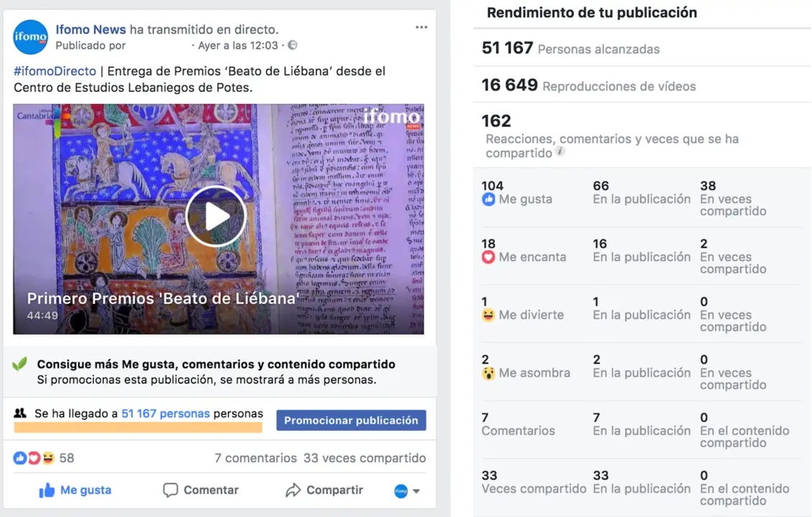The image size is (812, 517).
Task: Click Promocionar publicación button
Action: tap(351, 420)
